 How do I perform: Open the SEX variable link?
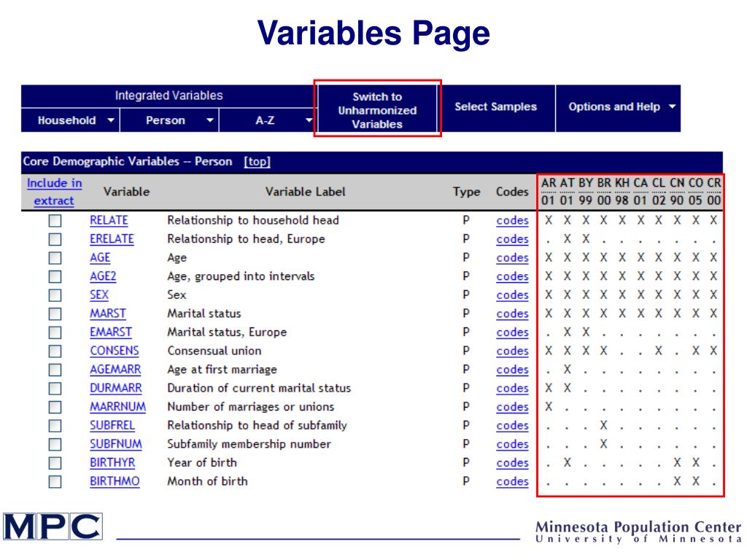click(x=99, y=295)
